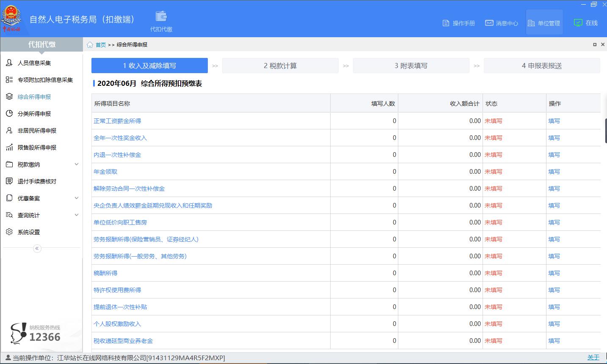
Task: Open 央企负责人绩效薪金延期兑现收入和任期奖励 link
Action: click(x=153, y=205)
